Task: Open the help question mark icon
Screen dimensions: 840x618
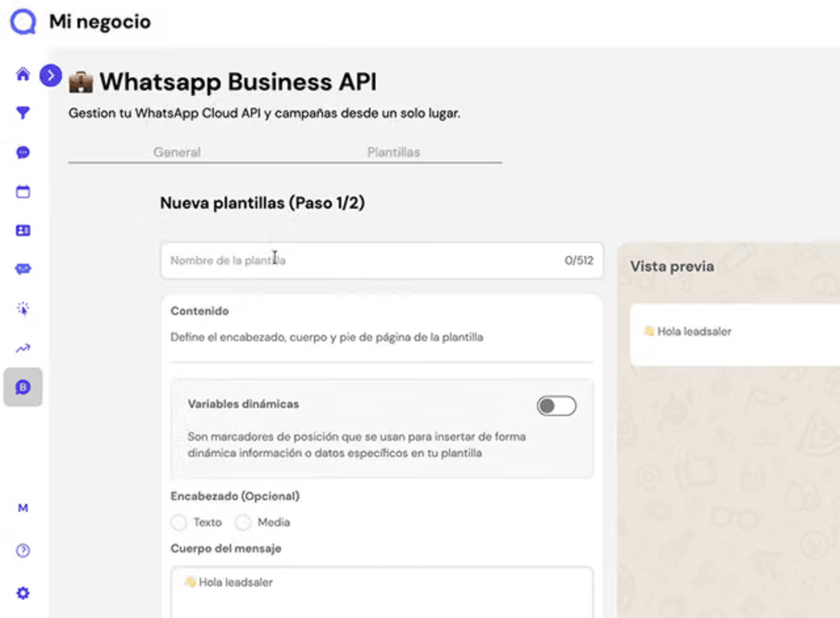Action: [x=23, y=550]
